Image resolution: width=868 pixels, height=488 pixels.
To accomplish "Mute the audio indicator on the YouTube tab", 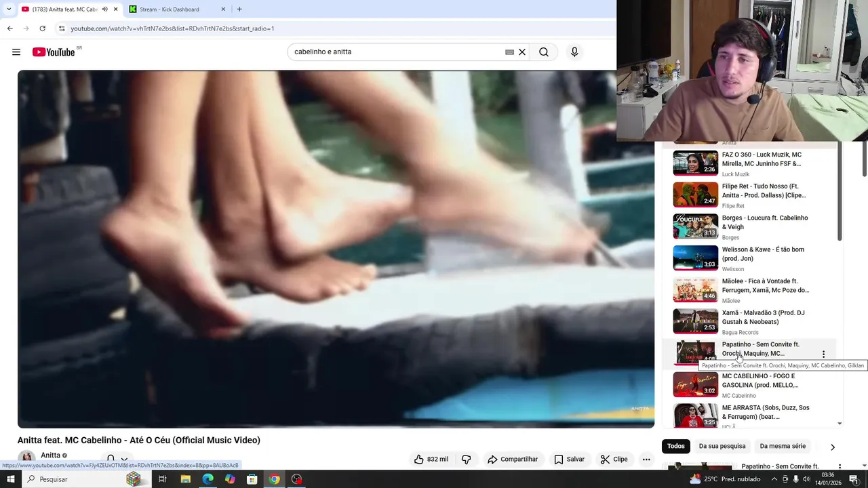I will coord(104,9).
